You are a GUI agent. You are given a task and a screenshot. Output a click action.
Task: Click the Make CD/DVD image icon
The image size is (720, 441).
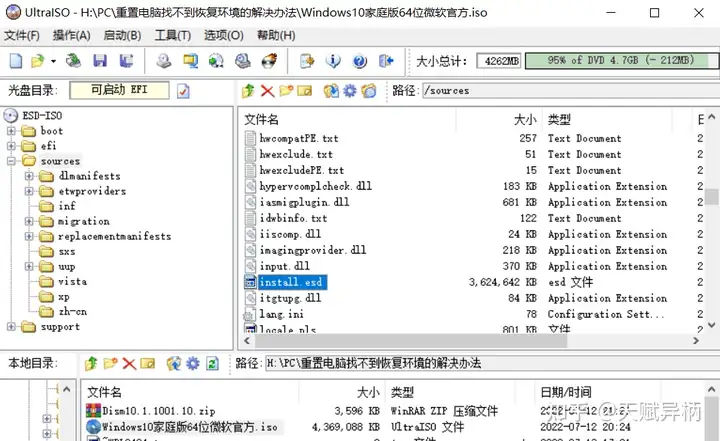pos(163,61)
